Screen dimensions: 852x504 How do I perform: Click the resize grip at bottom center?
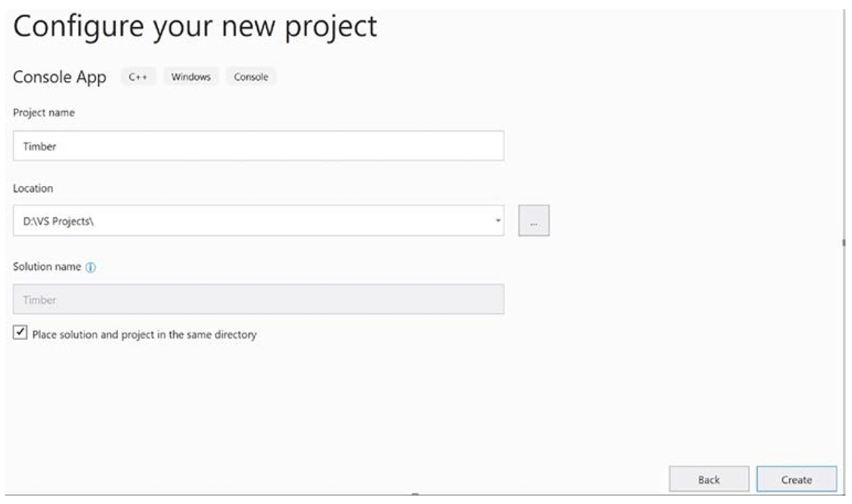point(415,494)
